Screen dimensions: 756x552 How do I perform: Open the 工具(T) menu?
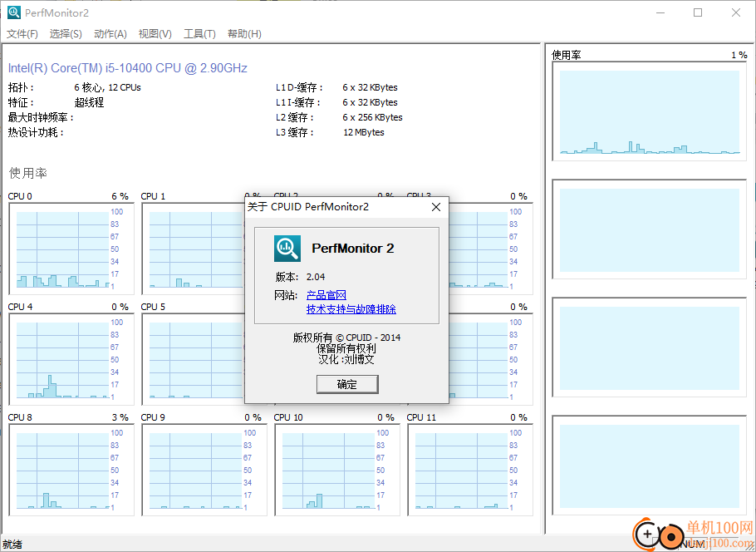point(199,34)
